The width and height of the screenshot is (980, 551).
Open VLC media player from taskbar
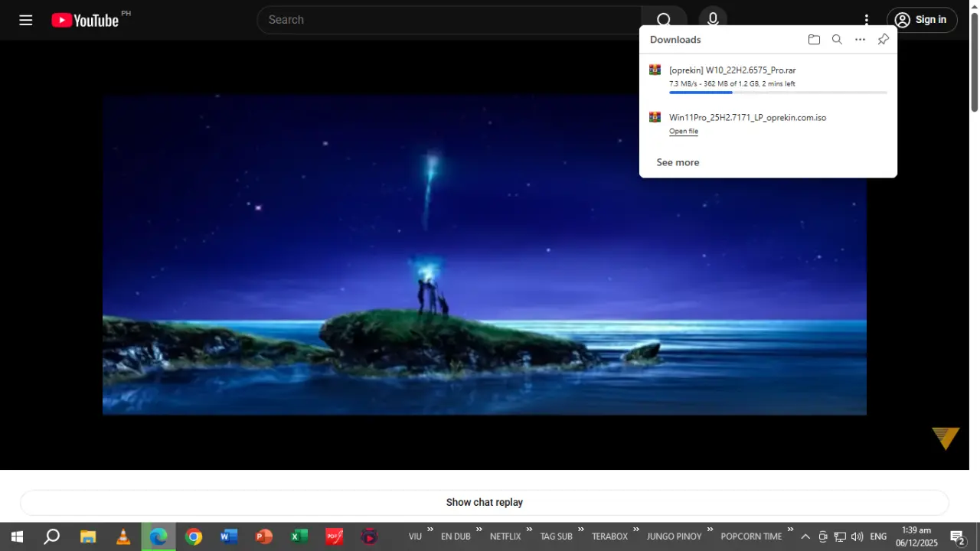123,536
